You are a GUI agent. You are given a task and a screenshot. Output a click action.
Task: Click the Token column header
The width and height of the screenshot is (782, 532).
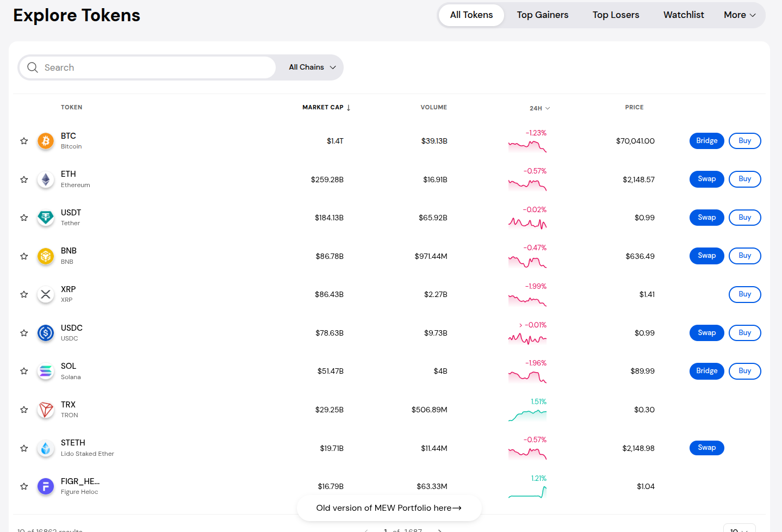[x=72, y=108]
